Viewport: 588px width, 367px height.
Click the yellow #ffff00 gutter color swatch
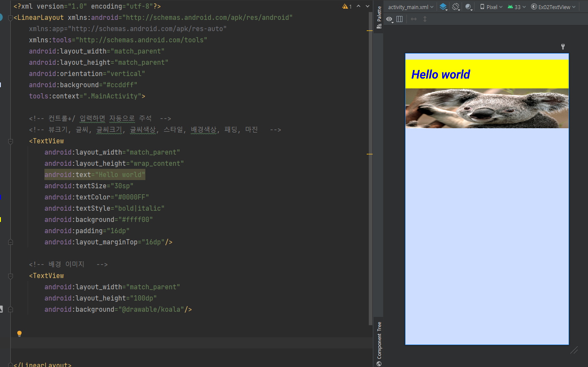pyautogui.click(x=0, y=219)
